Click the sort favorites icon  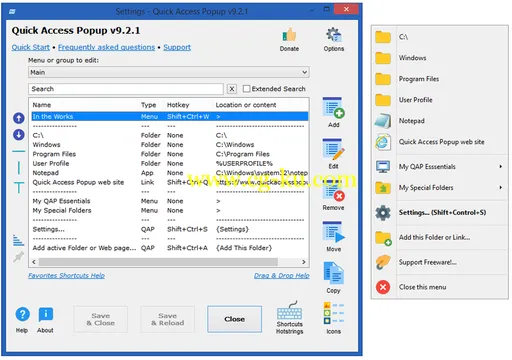18,240
